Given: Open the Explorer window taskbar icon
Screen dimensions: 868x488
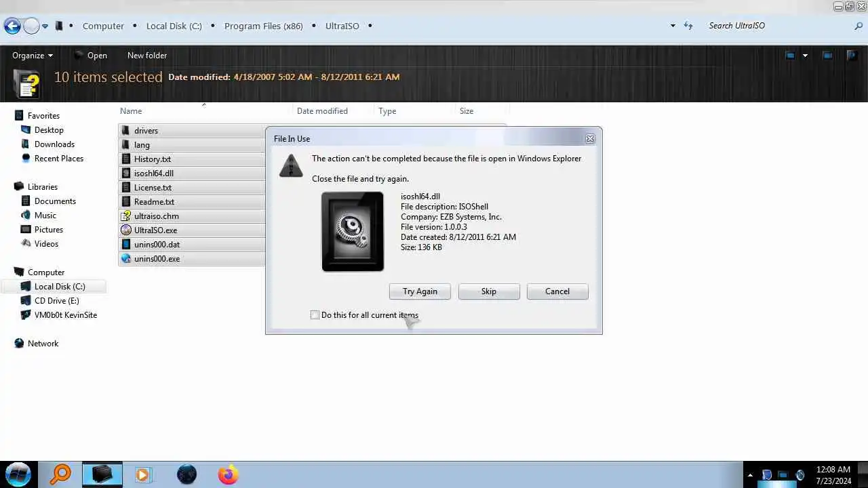Looking at the screenshot, I should [x=102, y=474].
